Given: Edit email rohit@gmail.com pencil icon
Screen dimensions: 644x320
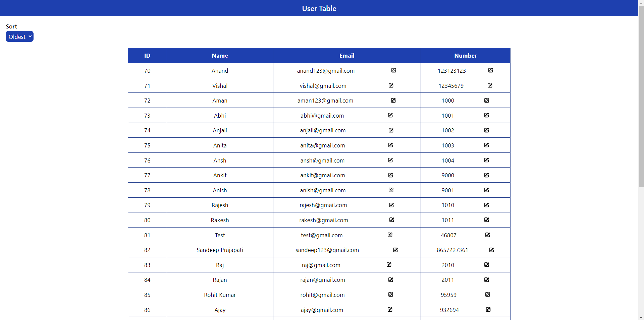Looking at the screenshot, I should click(x=391, y=295).
